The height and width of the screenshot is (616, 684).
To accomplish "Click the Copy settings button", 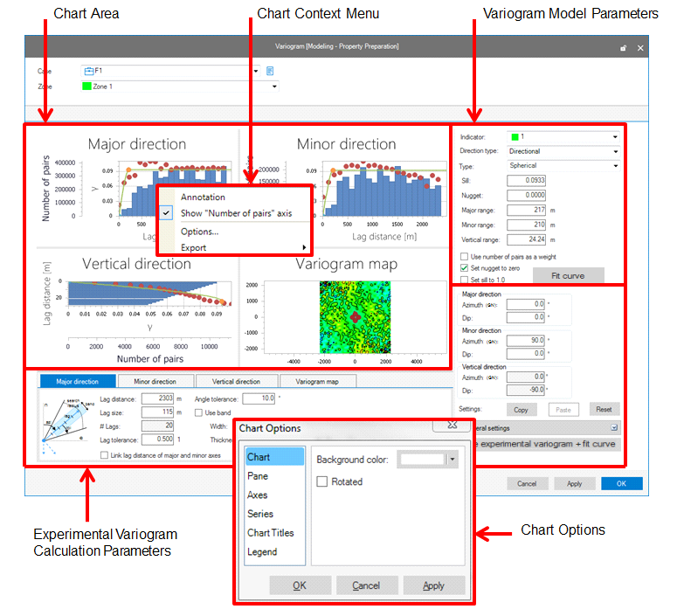I will click(x=521, y=409).
